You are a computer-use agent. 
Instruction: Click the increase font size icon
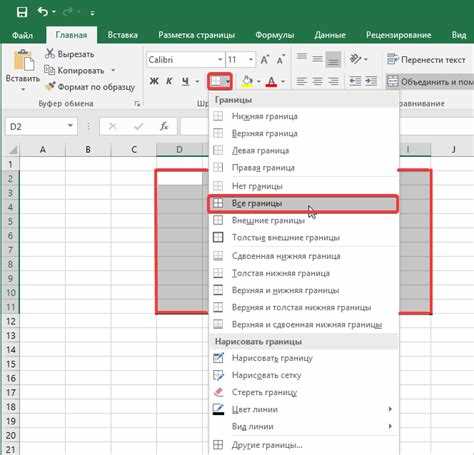pos(265,60)
